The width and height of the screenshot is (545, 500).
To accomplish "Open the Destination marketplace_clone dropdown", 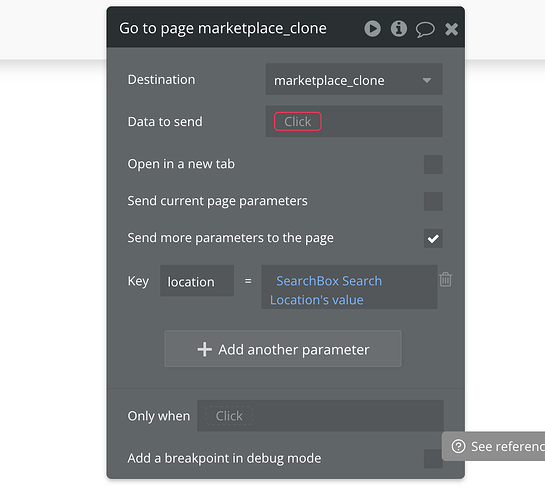I will pos(354,79).
